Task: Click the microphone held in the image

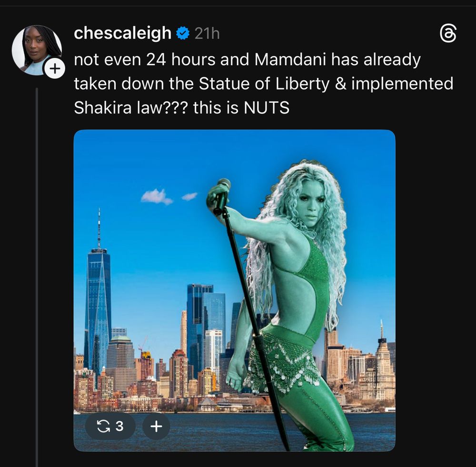Action: (x=221, y=196)
